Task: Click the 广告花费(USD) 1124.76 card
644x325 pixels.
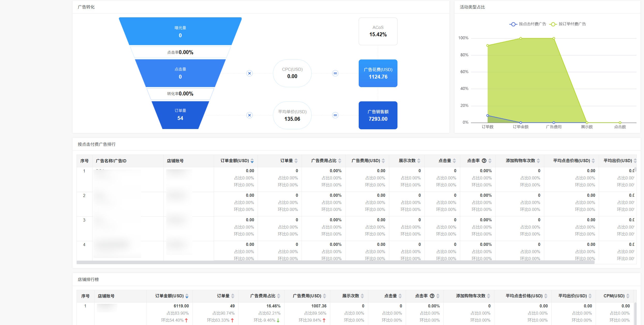Action: coord(378,73)
